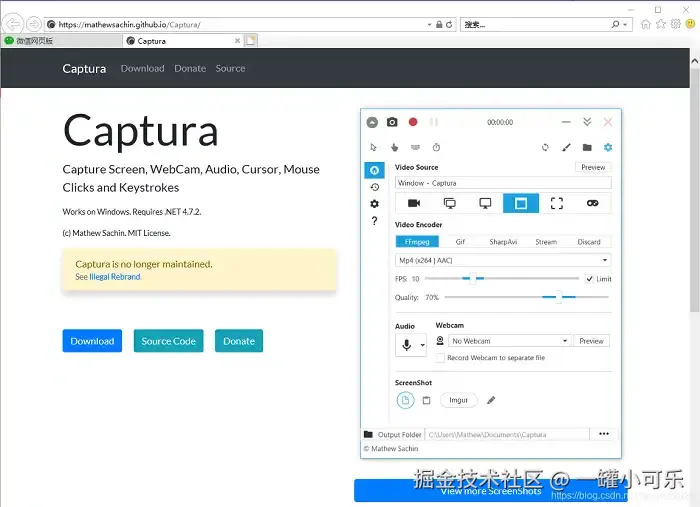The height and width of the screenshot is (507, 700).
Task: Click Download in the top navigation bar
Action: point(142,69)
